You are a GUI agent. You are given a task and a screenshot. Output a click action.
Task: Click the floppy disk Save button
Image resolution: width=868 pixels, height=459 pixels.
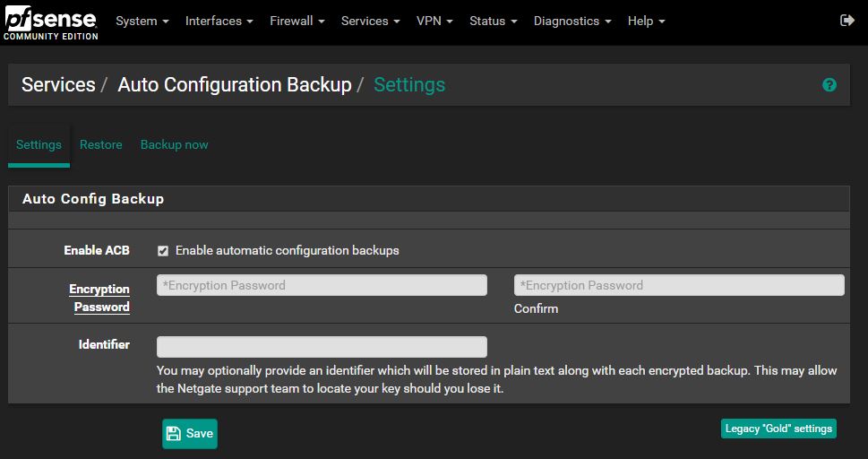190,433
